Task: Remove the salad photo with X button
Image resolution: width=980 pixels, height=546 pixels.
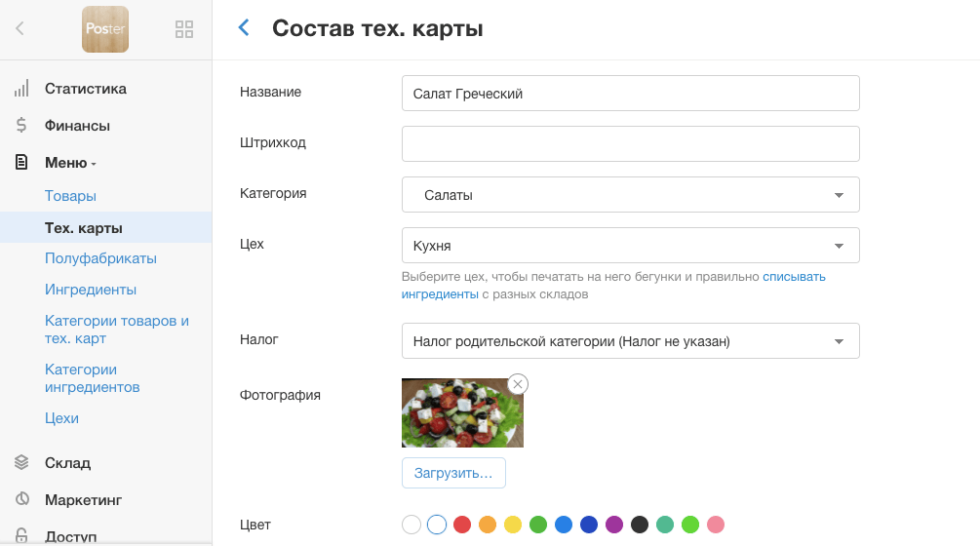Action: (518, 384)
